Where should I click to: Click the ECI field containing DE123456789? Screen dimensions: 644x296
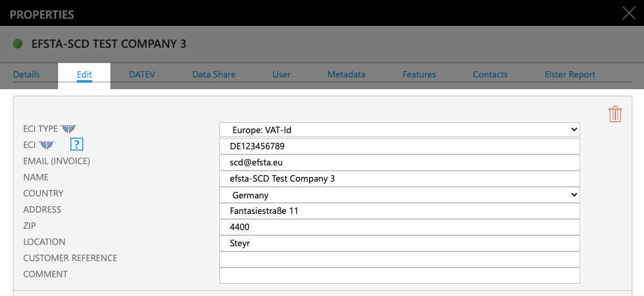tap(399, 146)
